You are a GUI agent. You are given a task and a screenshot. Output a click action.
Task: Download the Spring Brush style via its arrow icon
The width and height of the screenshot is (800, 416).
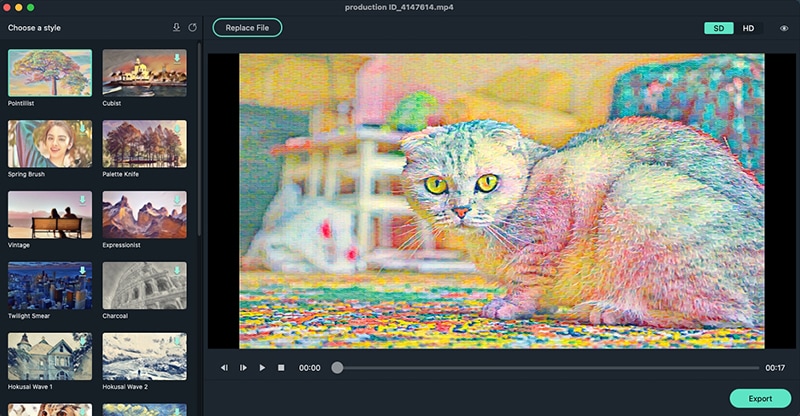(x=83, y=129)
